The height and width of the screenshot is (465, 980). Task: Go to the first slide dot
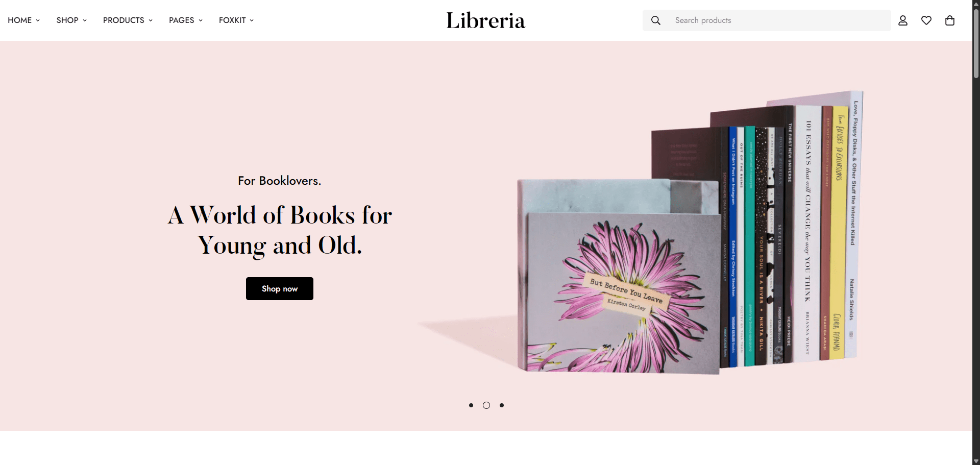click(x=471, y=405)
